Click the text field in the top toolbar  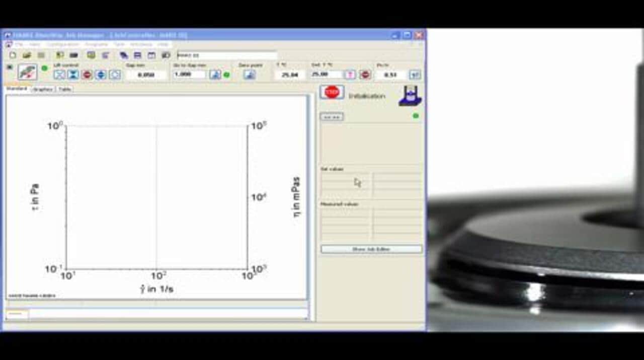coord(226,55)
